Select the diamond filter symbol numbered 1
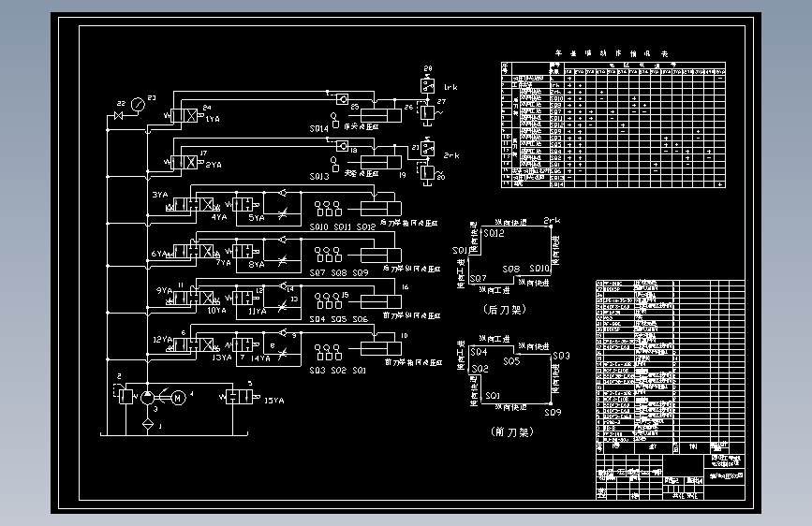 tap(148, 425)
